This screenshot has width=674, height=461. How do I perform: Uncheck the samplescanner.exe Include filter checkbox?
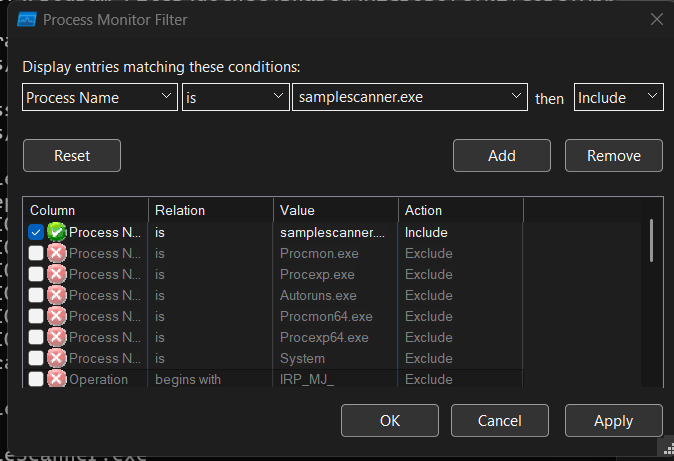pyautogui.click(x=36, y=232)
